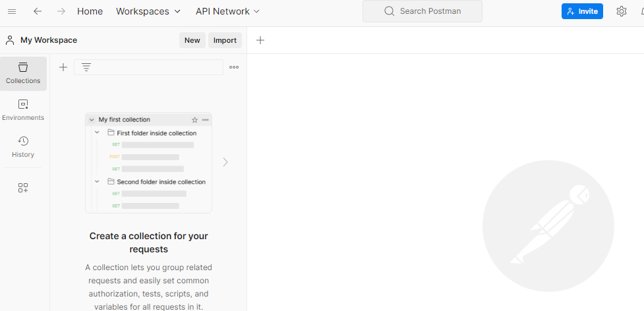Click the filter icon in collections search
This screenshot has width=644, height=311.
coord(86,67)
